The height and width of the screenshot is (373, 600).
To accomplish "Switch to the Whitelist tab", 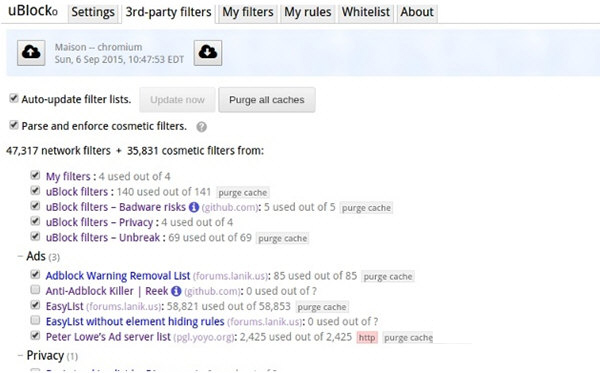I will coord(366,12).
